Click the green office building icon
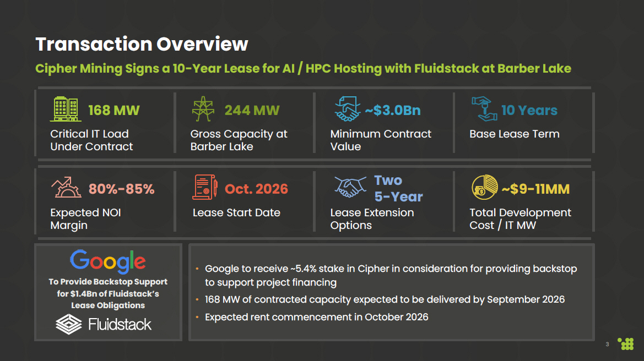Screen dimensions: 644x361 pyautogui.click(x=65, y=110)
